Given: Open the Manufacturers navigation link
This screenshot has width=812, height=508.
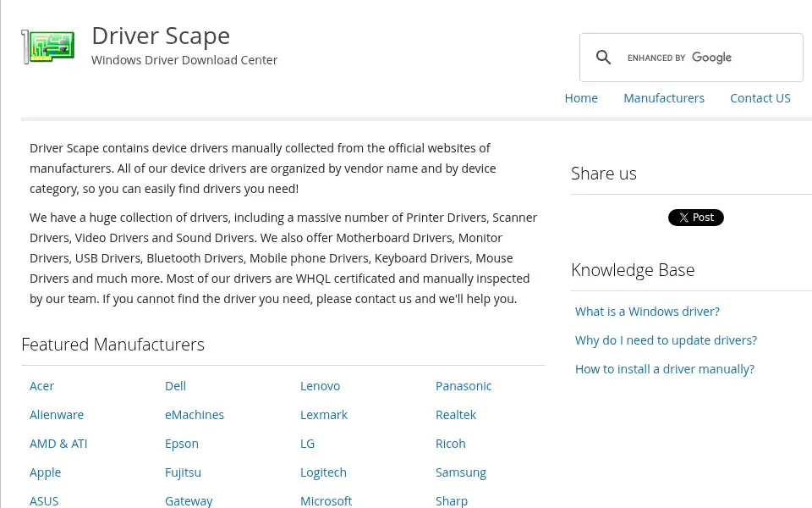Looking at the screenshot, I should point(664,98).
